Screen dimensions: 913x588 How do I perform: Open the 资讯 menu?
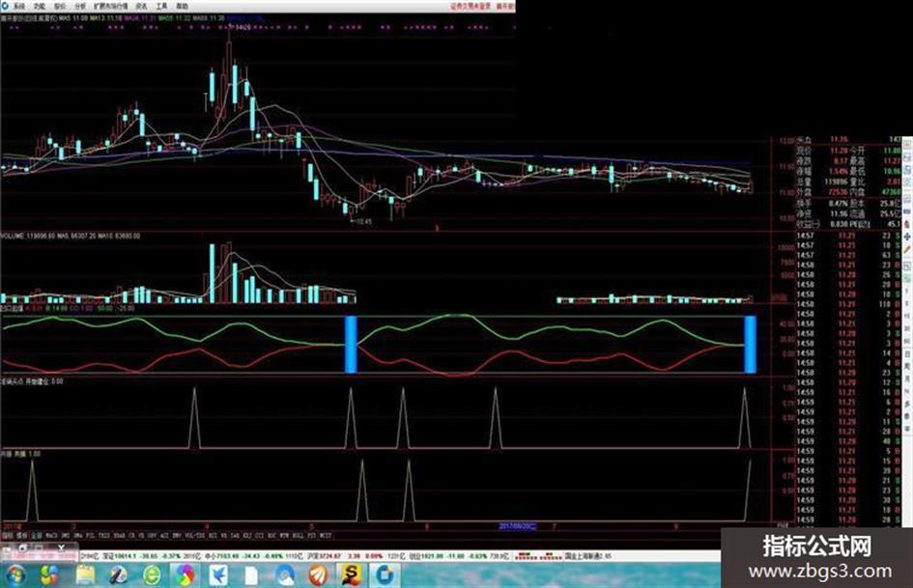click(x=141, y=6)
